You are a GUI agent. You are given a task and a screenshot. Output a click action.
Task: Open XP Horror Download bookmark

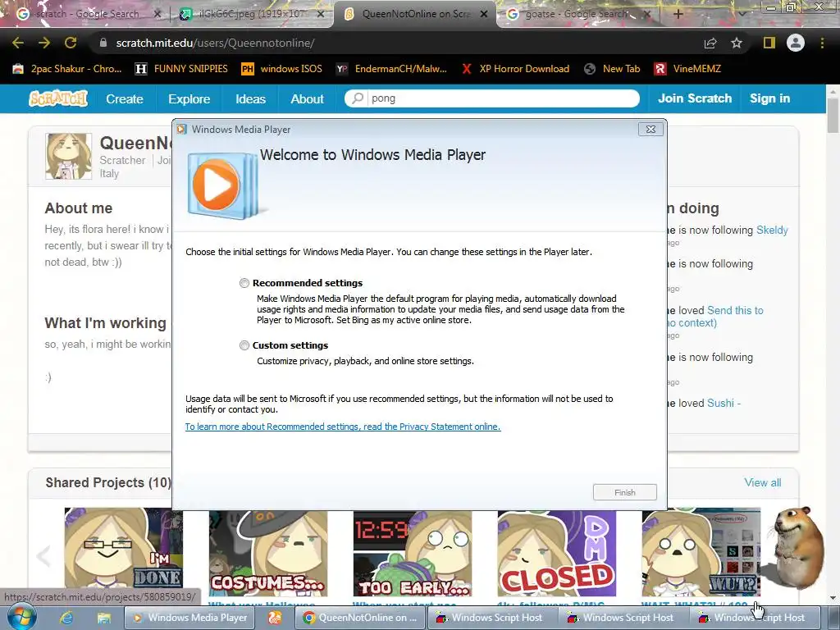516,69
